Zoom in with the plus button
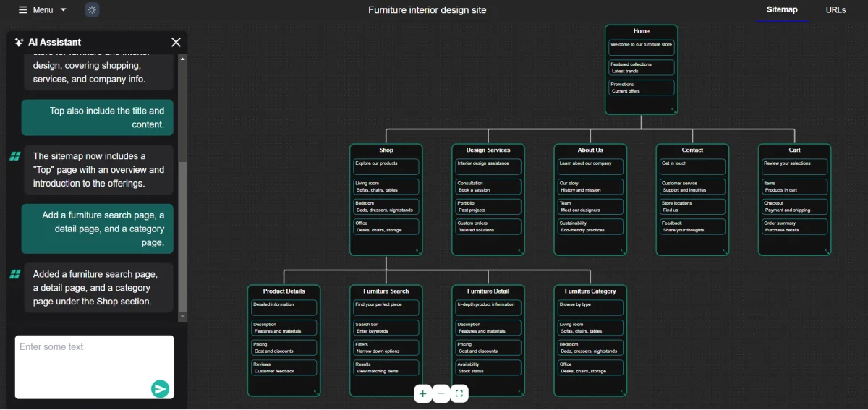Screen dimensions: 868x410 422,394
